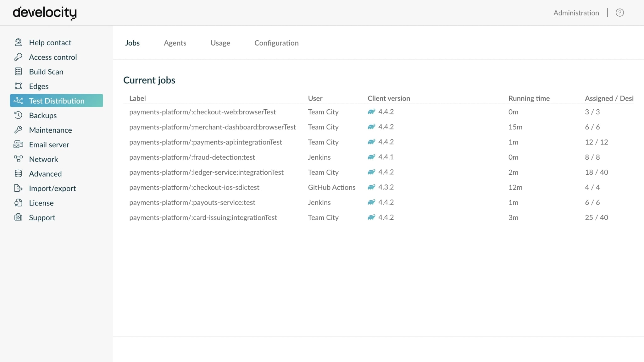Select the payments-api:integrationTest job label
The image size is (644, 362).
pos(206,142)
